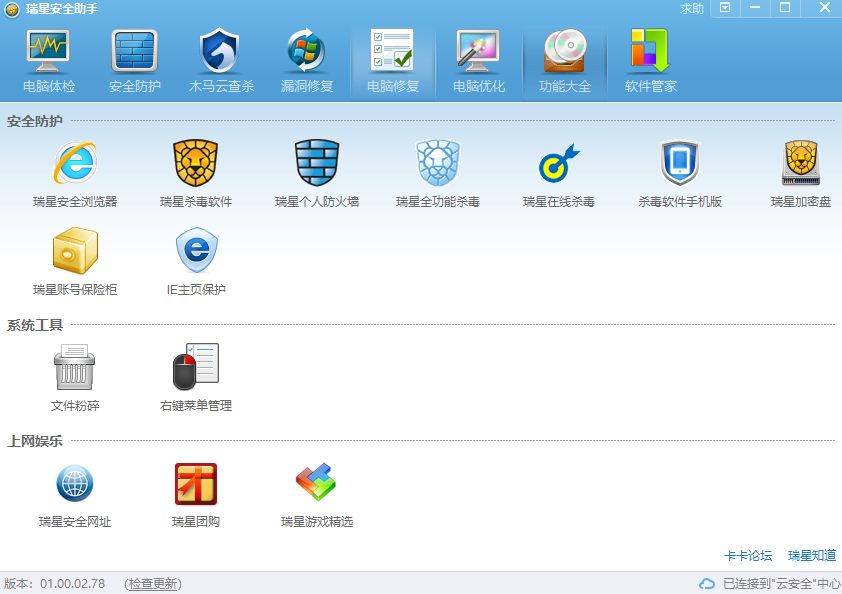Launch 瑞星杀毒软件 antivirus icon
Viewport: 842px width, 594px height.
(196, 163)
